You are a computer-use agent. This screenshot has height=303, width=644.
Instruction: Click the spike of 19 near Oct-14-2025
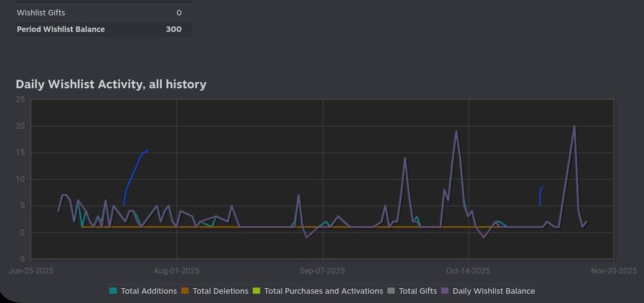[x=457, y=132]
